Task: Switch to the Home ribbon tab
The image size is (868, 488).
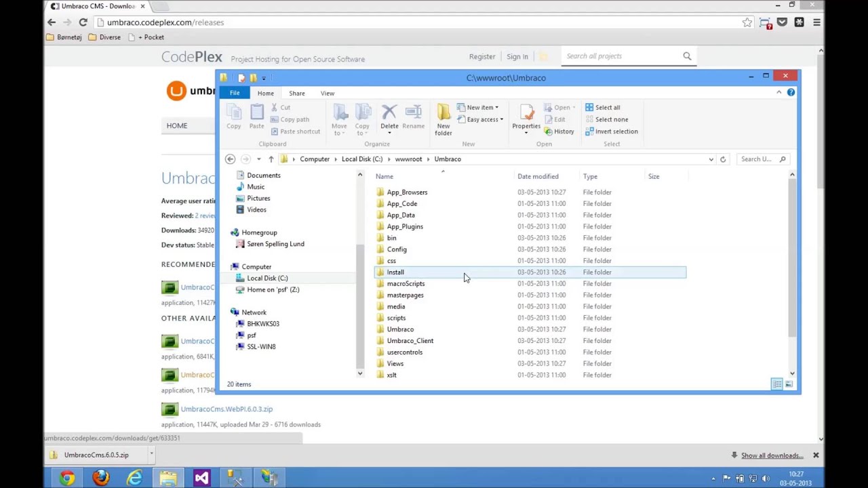Action: [265, 93]
